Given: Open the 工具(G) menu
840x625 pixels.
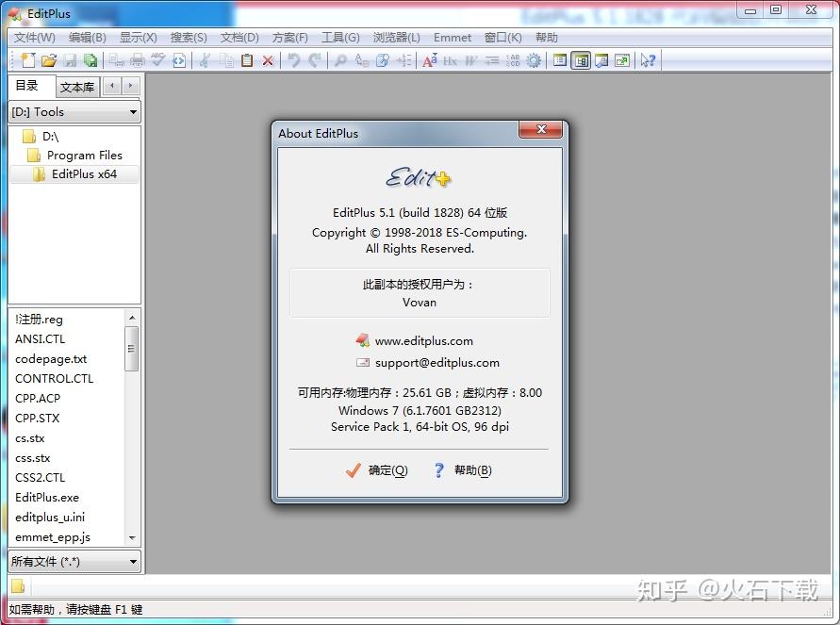Looking at the screenshot, I should 340,38.
